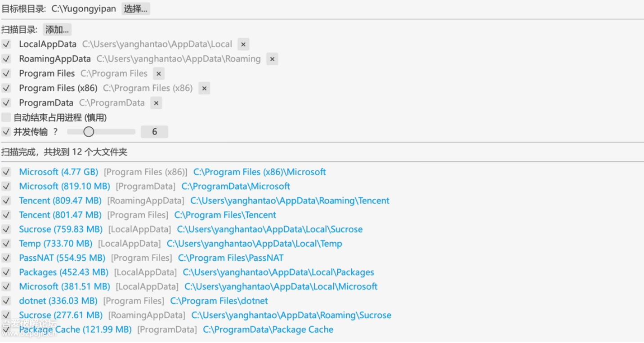The image size is (644, 343).
Task: Remove the LocalAppData scan directory
Action: [x=243, y=45]
